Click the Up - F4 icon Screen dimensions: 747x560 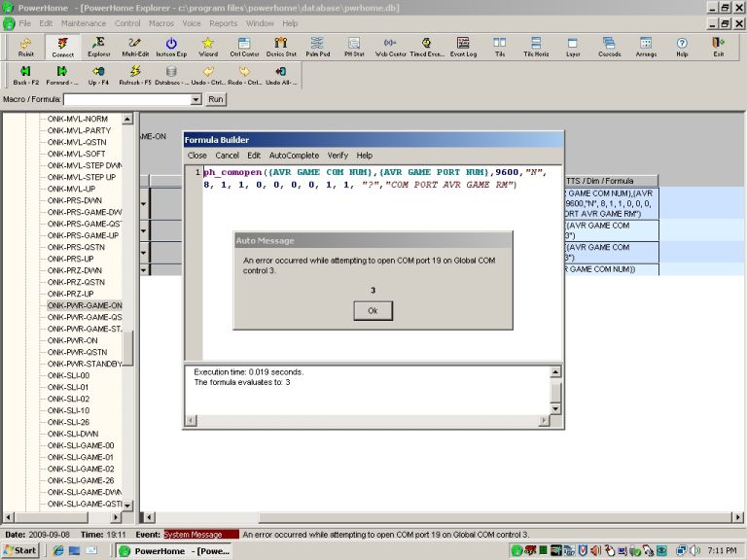click(98, 75)
